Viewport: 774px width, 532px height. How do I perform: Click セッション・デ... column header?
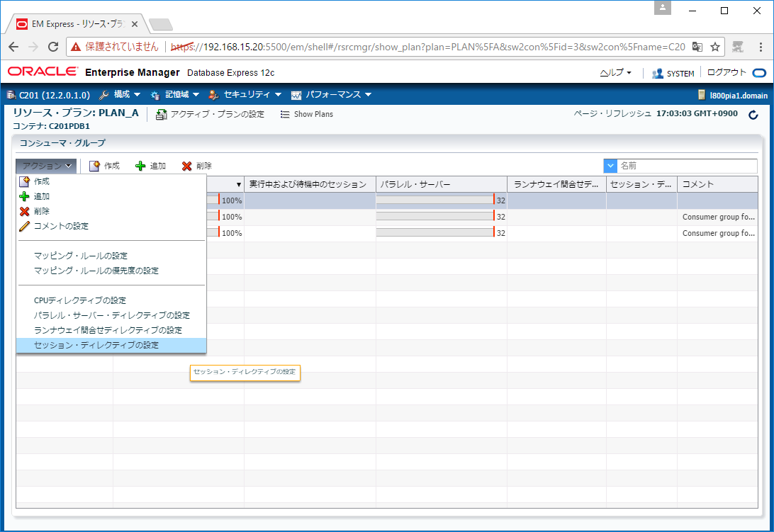click(x=641, y=184)
